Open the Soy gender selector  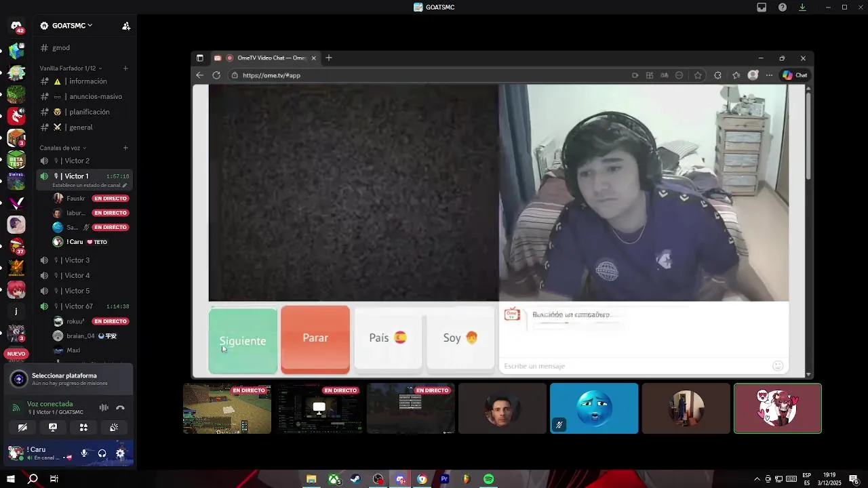[460, 338]
